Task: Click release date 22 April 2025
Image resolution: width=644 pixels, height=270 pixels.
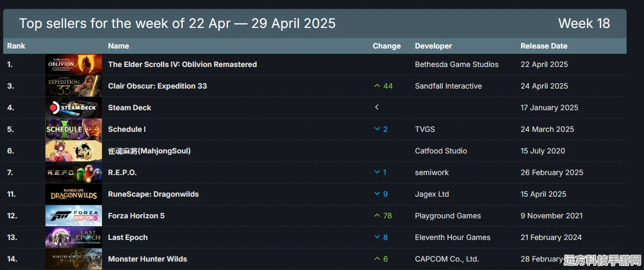Action: 544,64
